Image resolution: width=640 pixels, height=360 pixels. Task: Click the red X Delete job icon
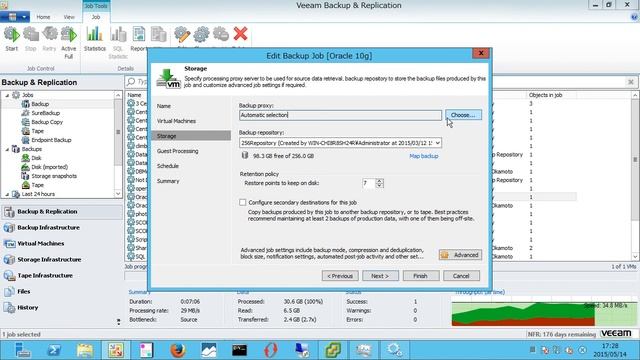240,34
